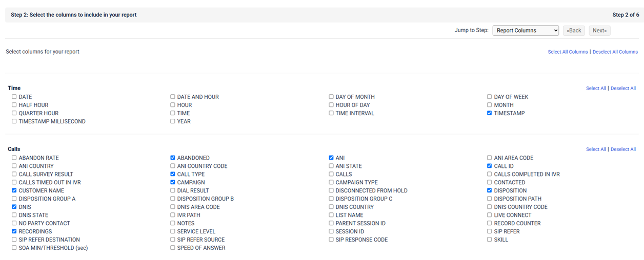Check the YEAR checkbox
This screenshot has height=260, width=644.
tap(173, 121)
